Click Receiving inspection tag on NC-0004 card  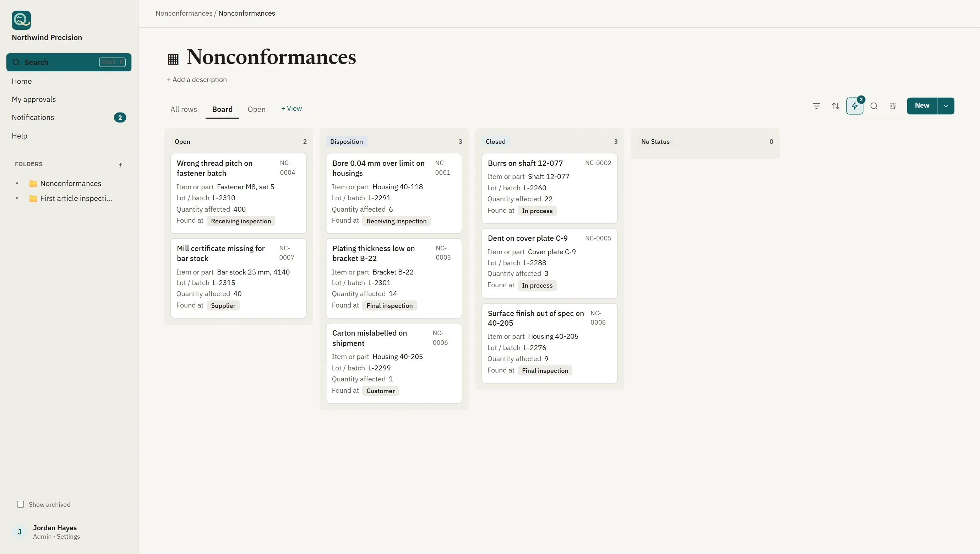click(241, 221)
